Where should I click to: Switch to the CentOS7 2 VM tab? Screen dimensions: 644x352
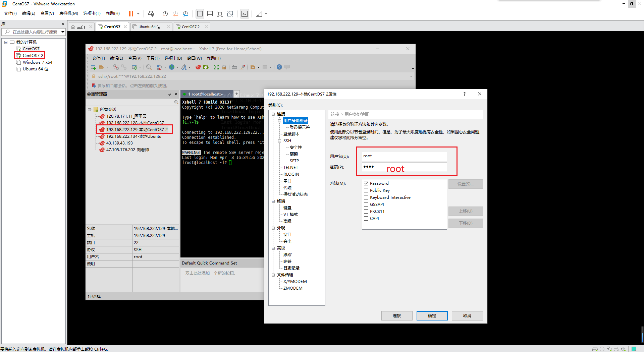191,27
